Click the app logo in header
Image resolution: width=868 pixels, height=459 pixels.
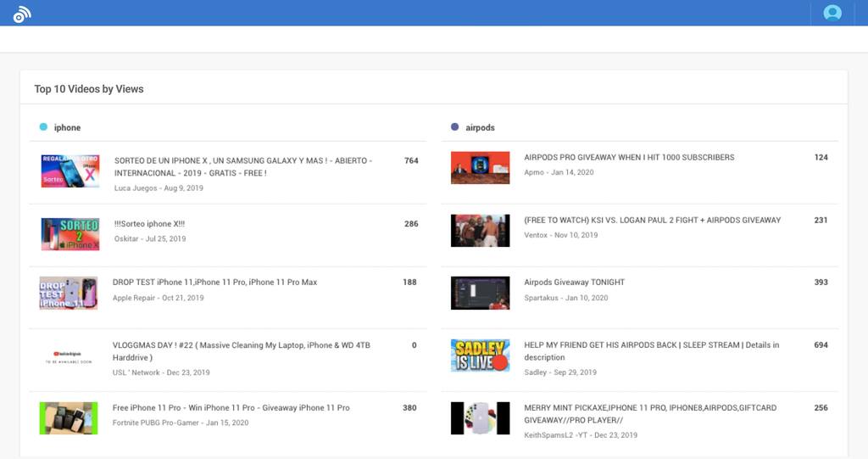pyautogui.click(x=22, y=14)
